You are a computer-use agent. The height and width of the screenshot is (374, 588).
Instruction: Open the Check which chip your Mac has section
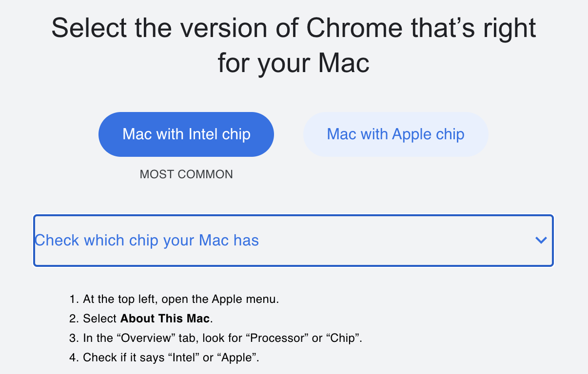[146, 240]
